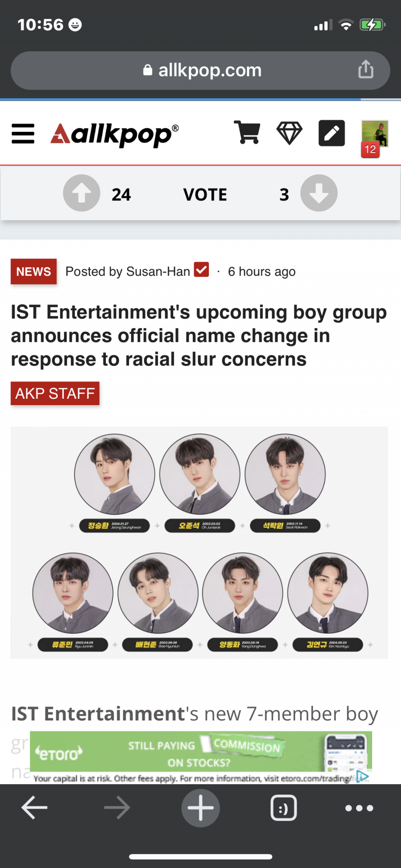Viewport: 401px width, 868px height.
Task: Tap the allkpop.com address bar
Action: [x=200, y=71]
